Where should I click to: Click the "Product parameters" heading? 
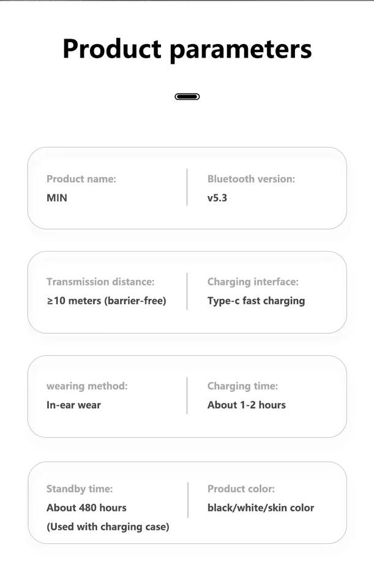click(x=187, y=49)
